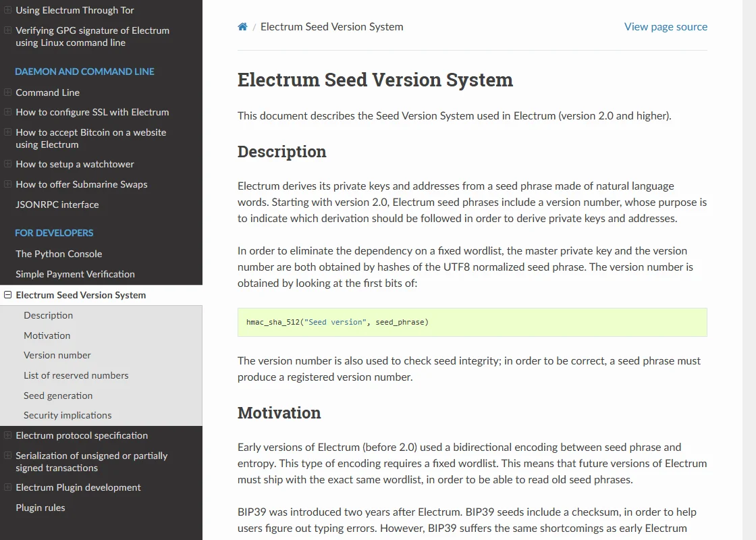Expand Electrum Plugin development entry
The width and height of the screenshot is (756, 540).
tap(7, 487)
